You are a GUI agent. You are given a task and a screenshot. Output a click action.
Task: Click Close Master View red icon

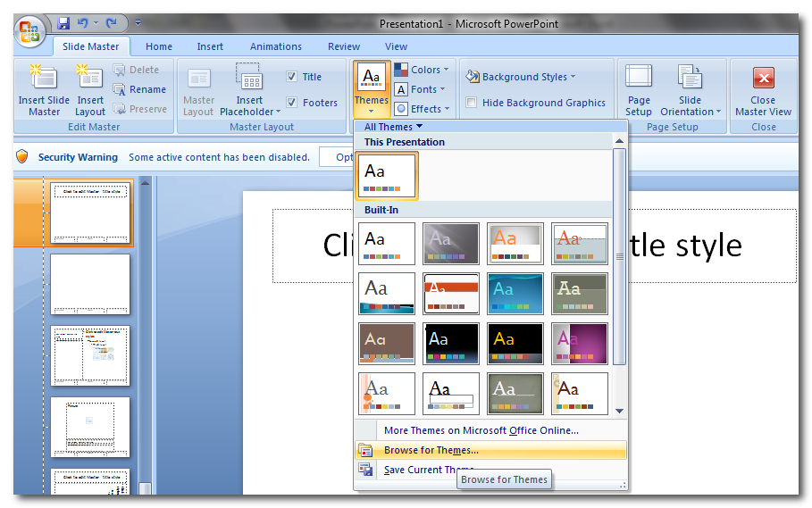[763, 79]
